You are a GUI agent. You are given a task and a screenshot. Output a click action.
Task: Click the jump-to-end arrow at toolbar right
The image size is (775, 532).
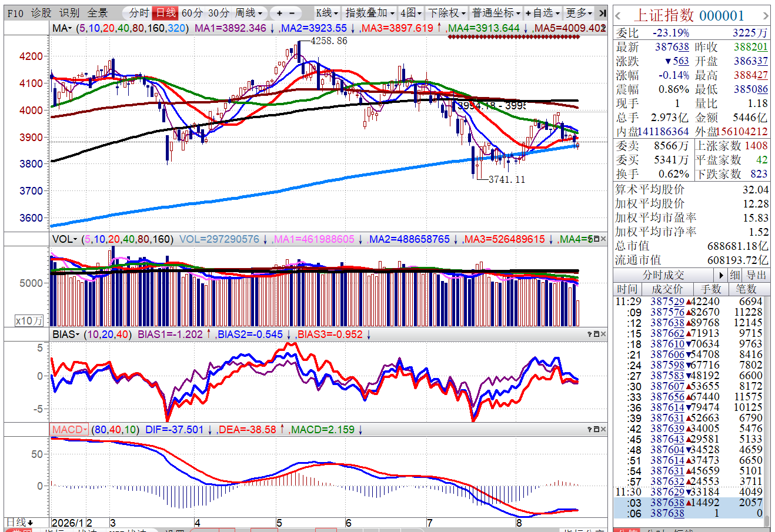(x=602, y=12)
